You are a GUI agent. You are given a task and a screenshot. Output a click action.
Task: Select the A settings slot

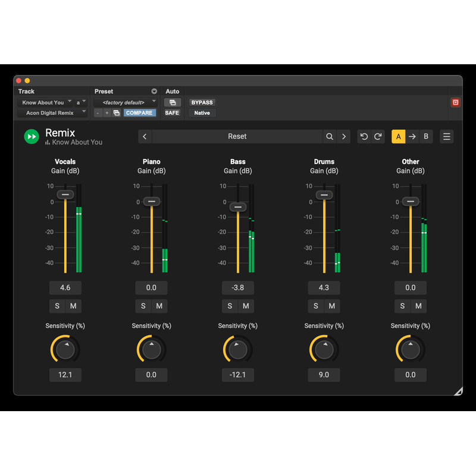pyautogui.click(x=398, y=137)
